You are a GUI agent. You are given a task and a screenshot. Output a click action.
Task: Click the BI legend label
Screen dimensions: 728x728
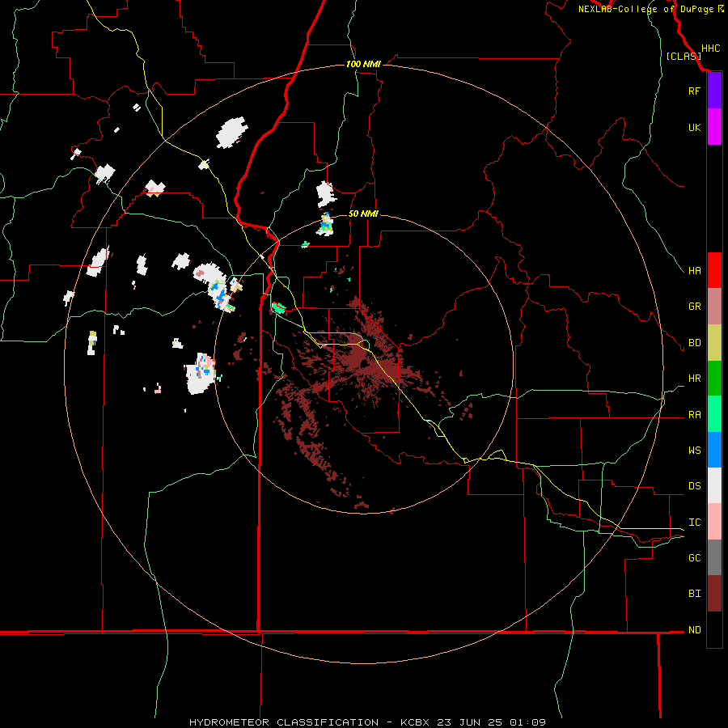coord(694,594)
